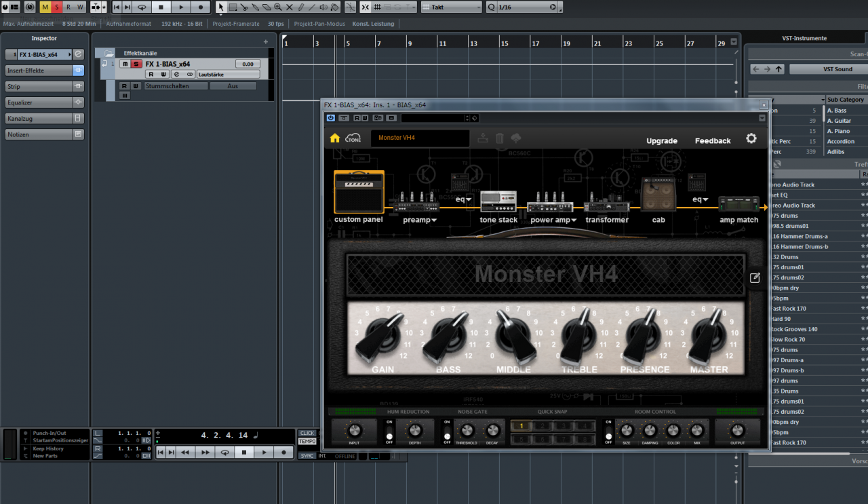Image resolution: width=868 pixels, height=504 pixels.
Task: Solo the FX 1-BIAS_x64 track
Action: 136,64
